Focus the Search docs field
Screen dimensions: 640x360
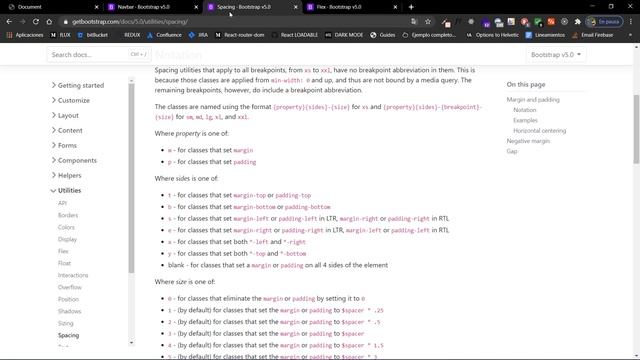(98, 54)
